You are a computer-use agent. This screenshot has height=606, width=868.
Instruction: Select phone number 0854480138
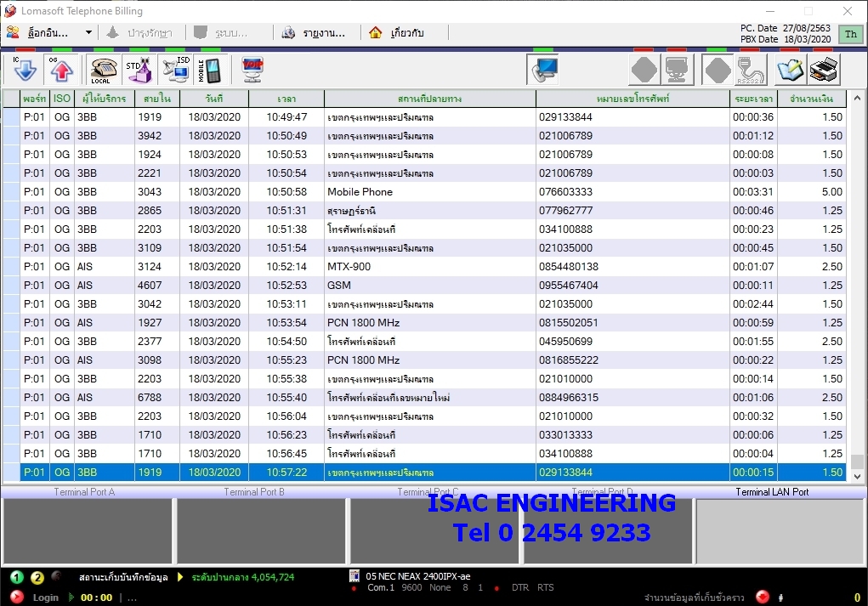click(x=569, y=267)
